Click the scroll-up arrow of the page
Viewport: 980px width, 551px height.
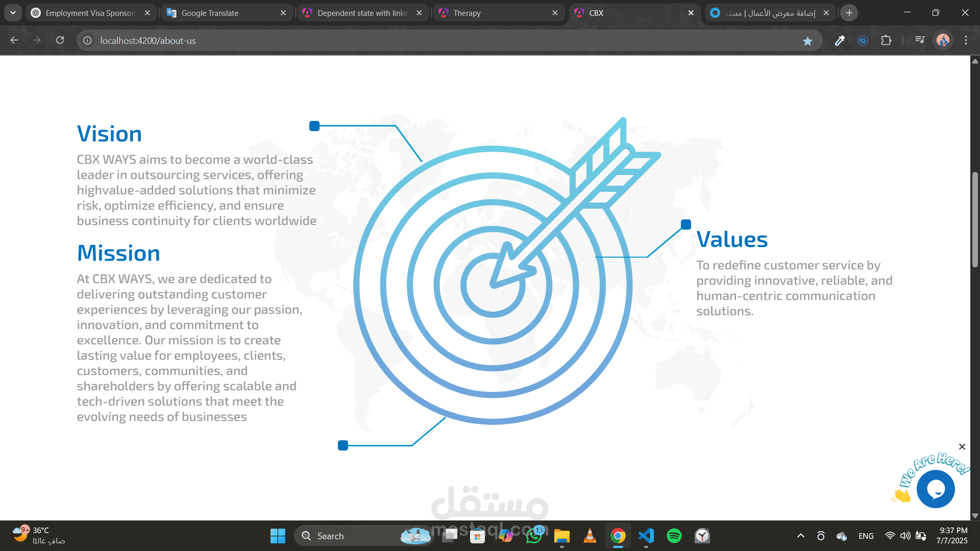pos(975,61)
